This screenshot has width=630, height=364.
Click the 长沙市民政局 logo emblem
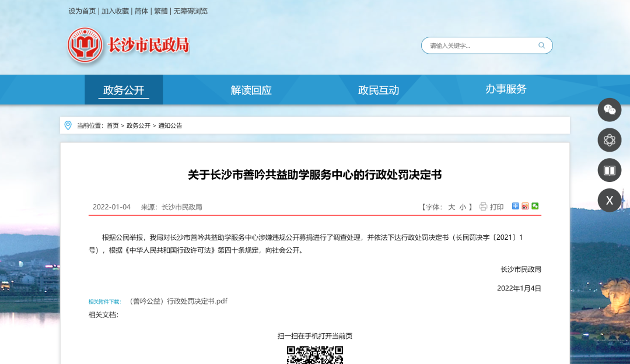[85, 45]
